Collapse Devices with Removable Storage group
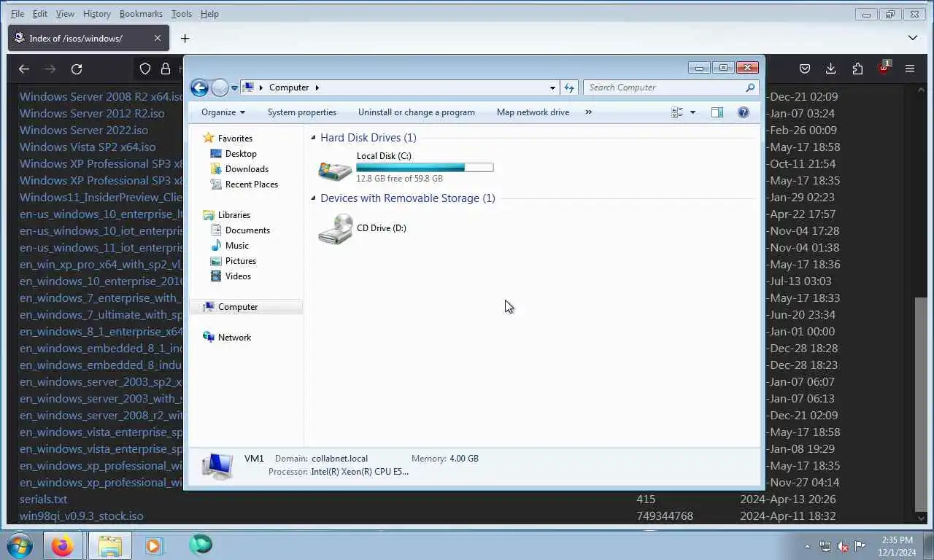This screenshot has width=934, height=560. (314, 198)
